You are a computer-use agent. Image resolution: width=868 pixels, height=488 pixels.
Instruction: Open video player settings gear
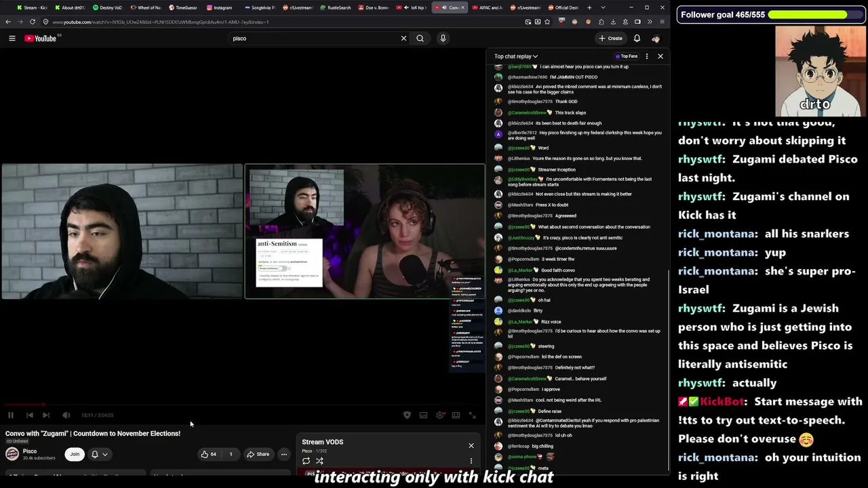click(x=440, y=415)
